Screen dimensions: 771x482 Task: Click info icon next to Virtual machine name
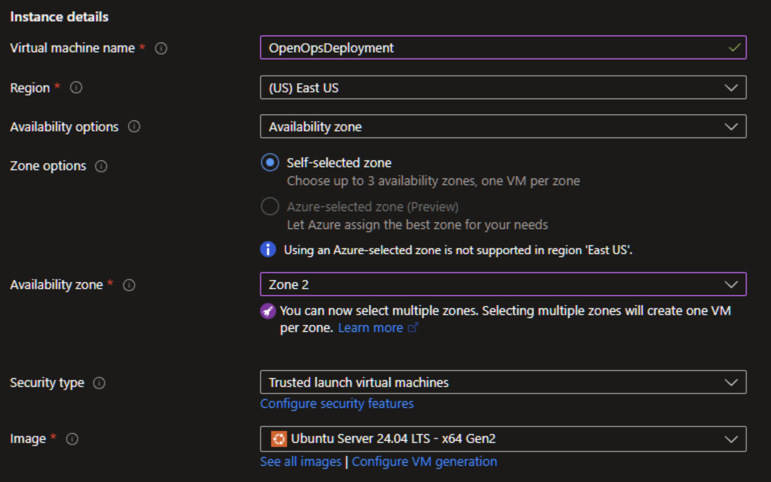161,48
